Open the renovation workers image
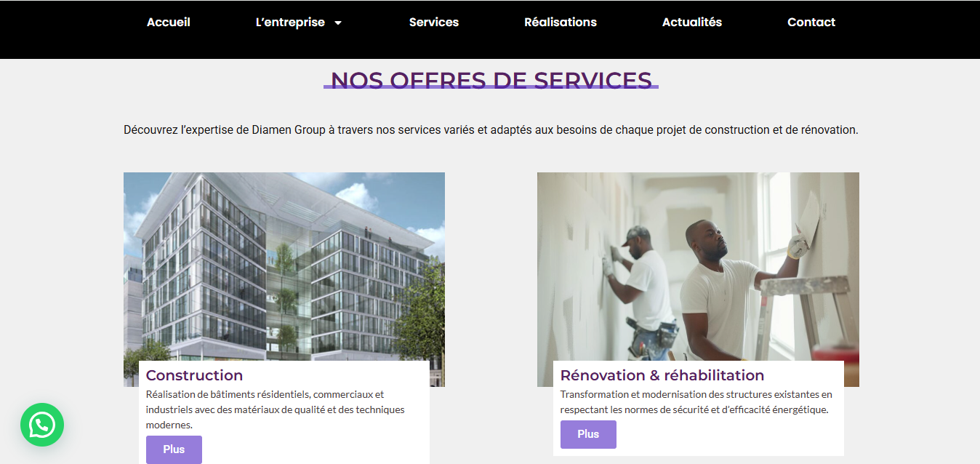 tap(698, 267)
